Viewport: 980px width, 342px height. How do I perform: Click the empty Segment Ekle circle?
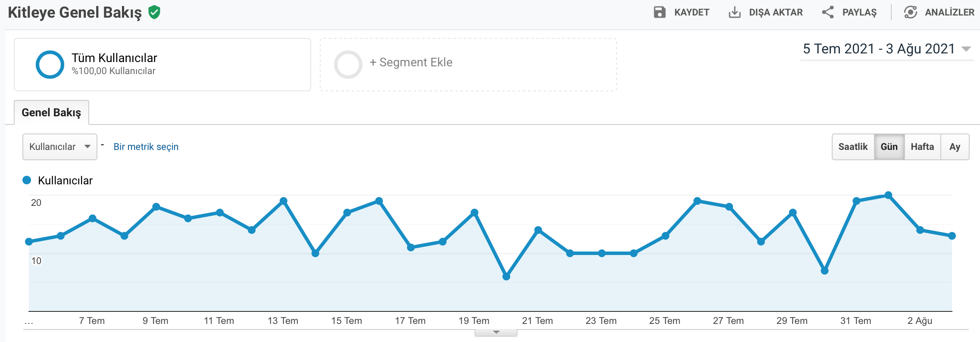coord(348,65)
